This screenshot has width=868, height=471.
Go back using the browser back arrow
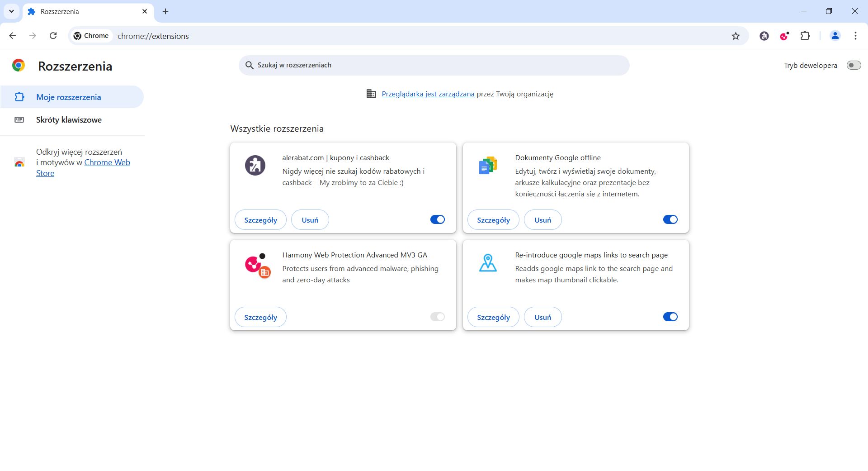(13, 36)
